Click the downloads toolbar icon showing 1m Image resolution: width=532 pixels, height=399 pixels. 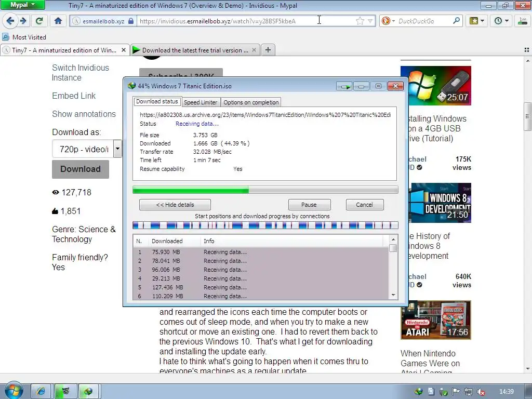pyautogui.click(x=523, y=21)
